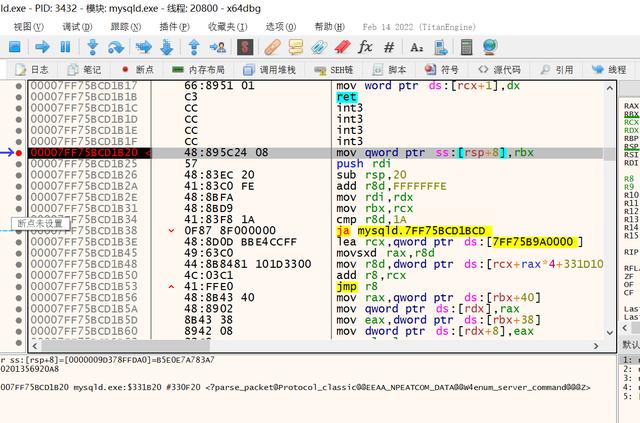Screen dimensions: 640x423
Task: Click the opcode bytes 0F87 8F000000
Action: coord(230,231)
